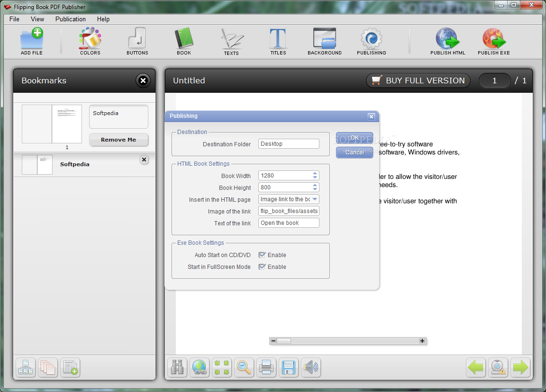546x392 pixels.
Task: Go to next page with right green arrow
Action: coord(520,367)
